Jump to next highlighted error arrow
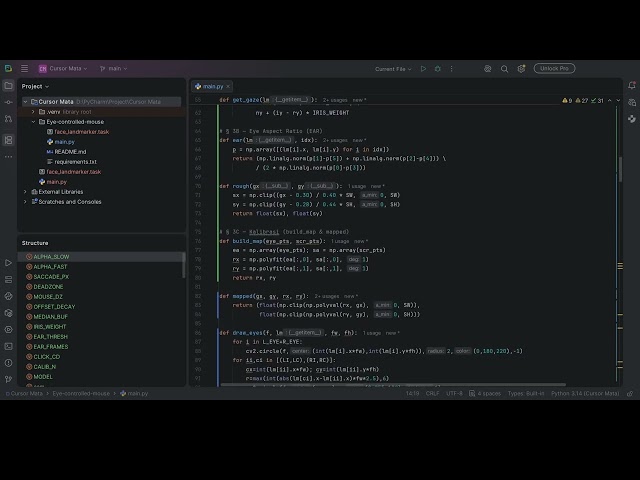Screen dimensions: 640x480 [x=618, y=100]
